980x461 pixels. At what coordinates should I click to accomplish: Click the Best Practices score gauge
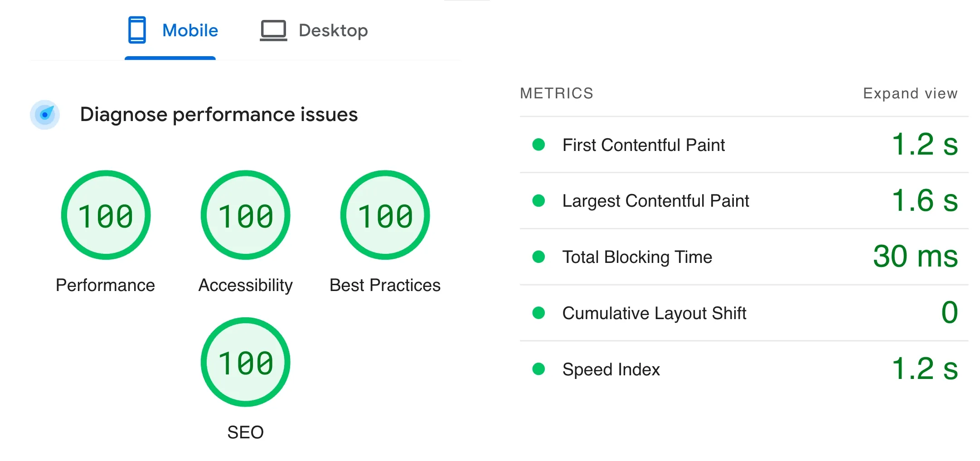coord(385,215)
